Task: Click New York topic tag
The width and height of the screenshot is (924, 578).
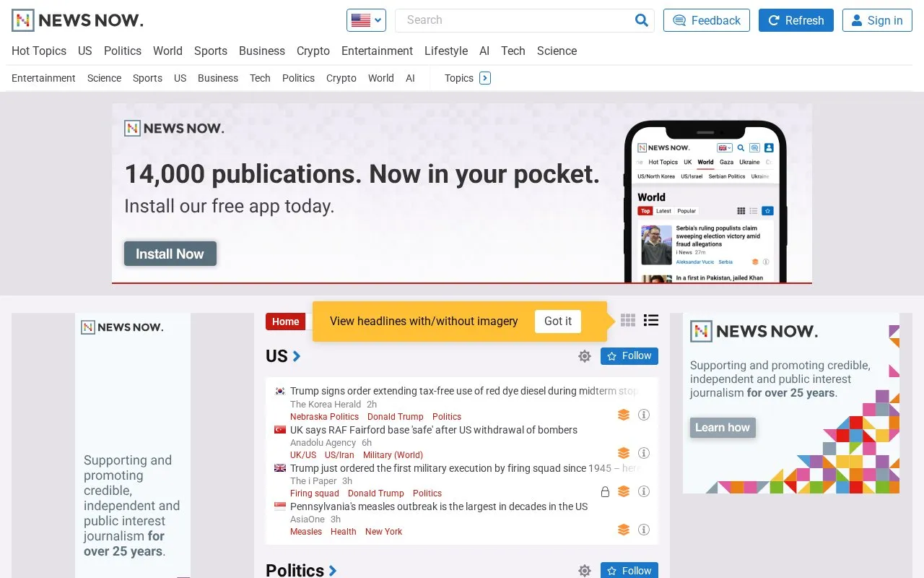Action: (383, 532)
